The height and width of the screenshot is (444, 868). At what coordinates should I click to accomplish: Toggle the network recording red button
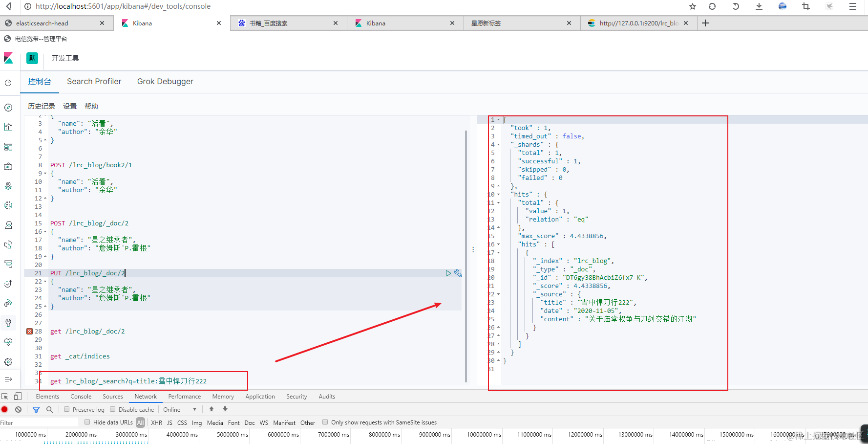(x=5, y=410)
